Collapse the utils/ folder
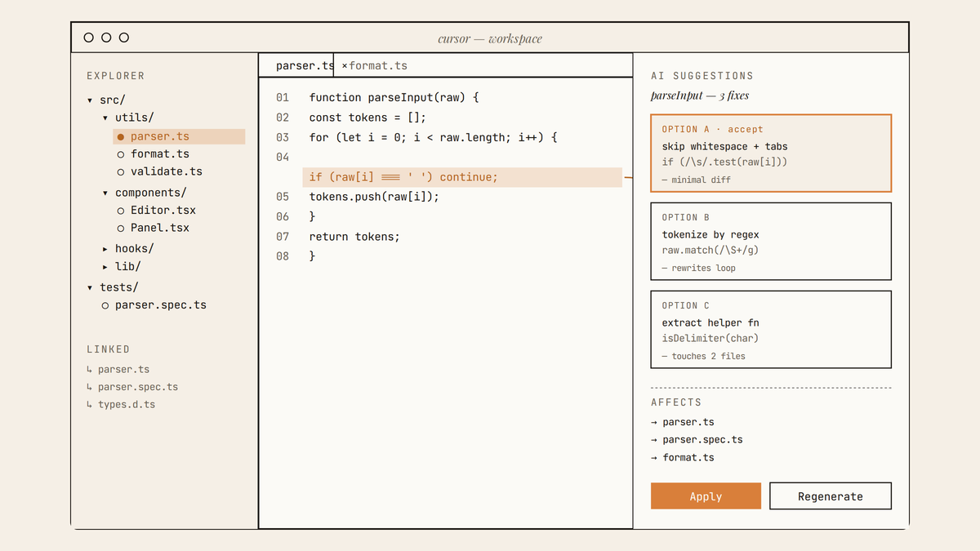980x551 pixels. point(130,118)
